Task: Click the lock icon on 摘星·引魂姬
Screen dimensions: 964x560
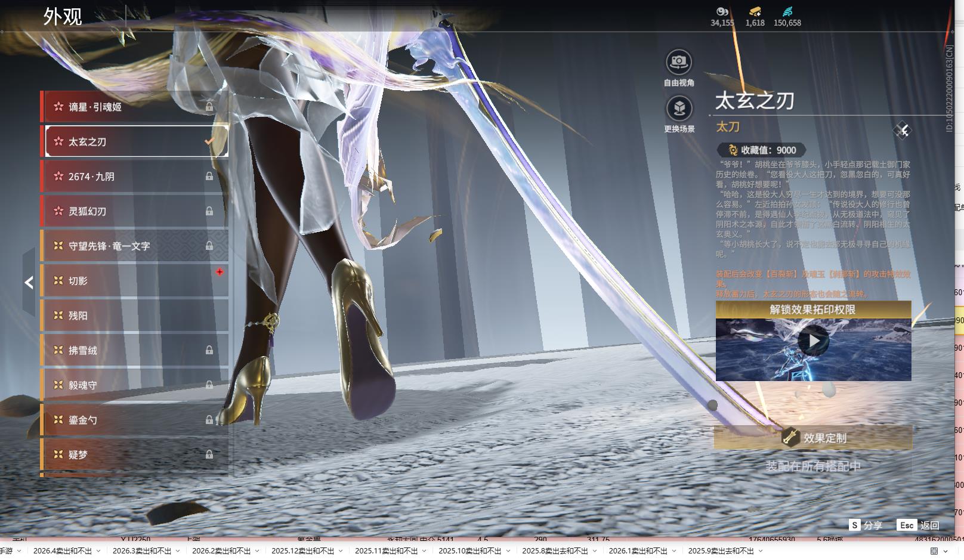Action: pos(209,107)
